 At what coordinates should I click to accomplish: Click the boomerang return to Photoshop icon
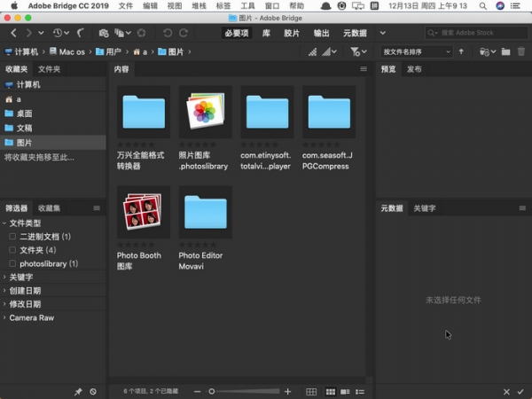tap(80, 33)
